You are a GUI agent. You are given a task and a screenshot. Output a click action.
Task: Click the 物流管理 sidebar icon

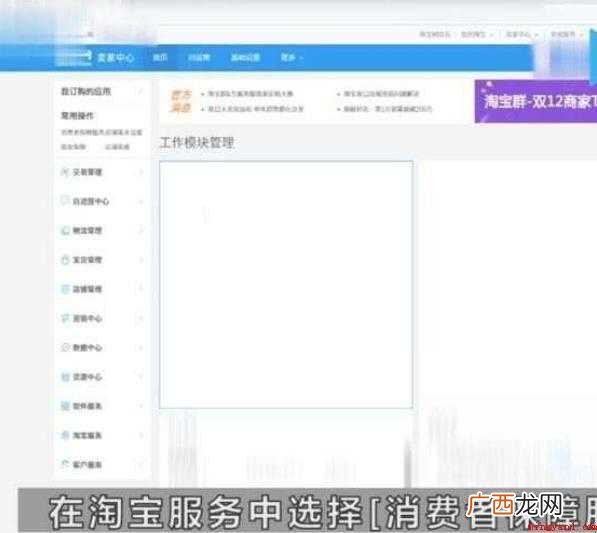[65, 230]
